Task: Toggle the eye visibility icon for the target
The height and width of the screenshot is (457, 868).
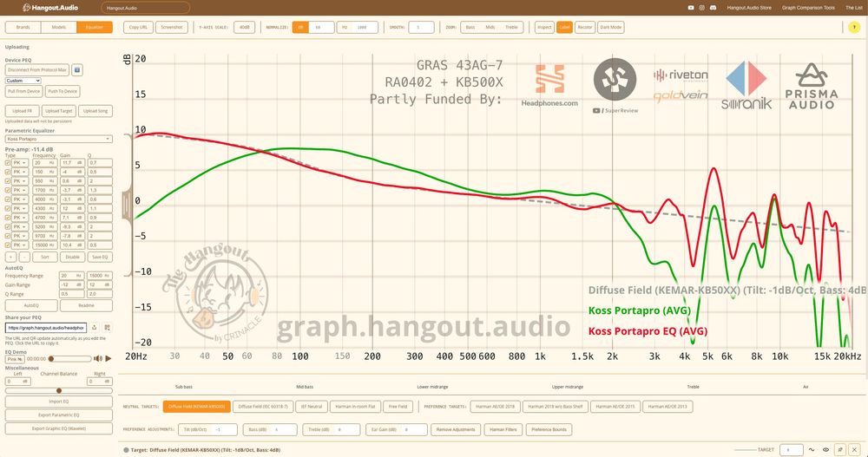Action: click(x=825, y=450)
